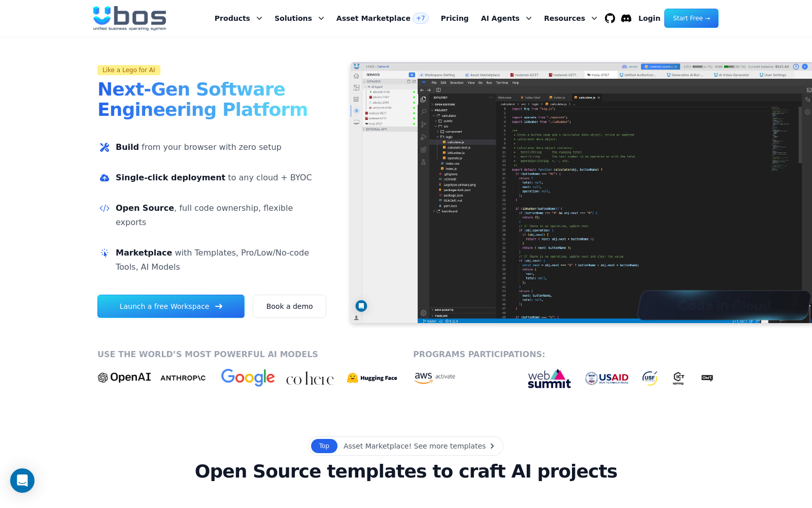This screenshot has height=508, width=812.
Task: Expand the Resources menu
Action: pos(570,18)
